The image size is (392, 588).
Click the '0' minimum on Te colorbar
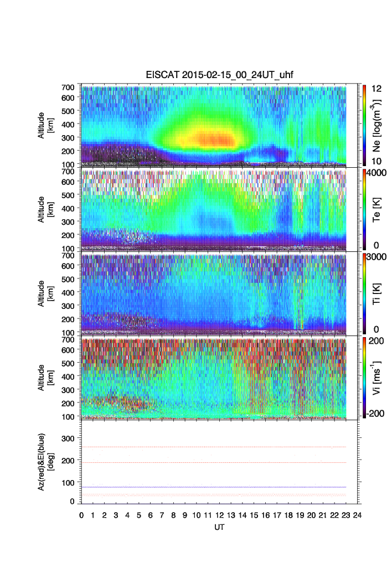(x=376, y=245)
